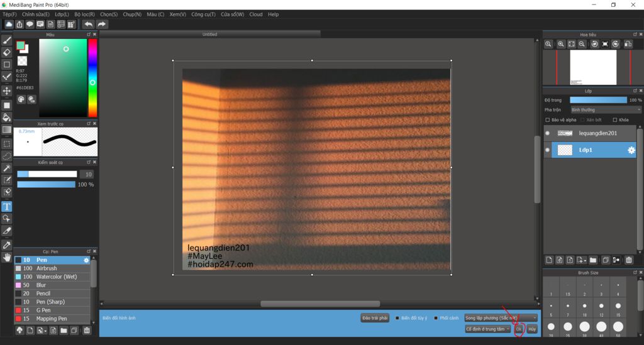The height and width of the screenshot is (345, 644).
Task: Open the Bộ lọc(R) menu
Action: click(84, 14)
